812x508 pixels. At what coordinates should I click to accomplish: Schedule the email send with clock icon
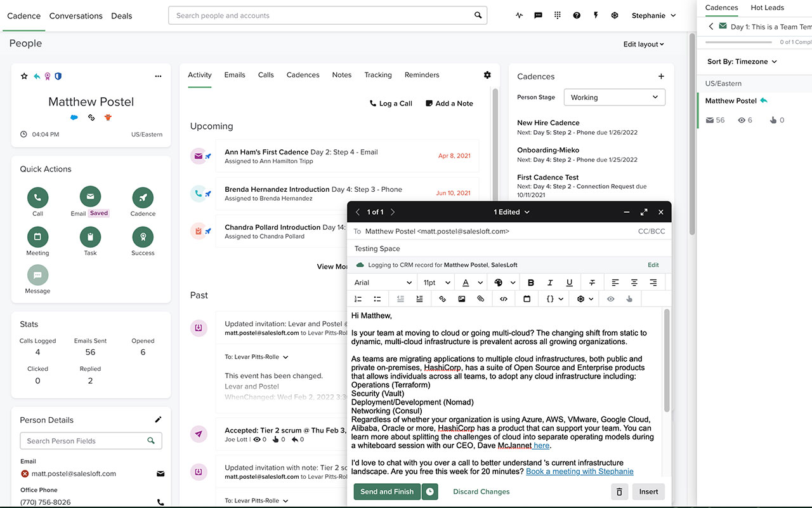point(430,491)
